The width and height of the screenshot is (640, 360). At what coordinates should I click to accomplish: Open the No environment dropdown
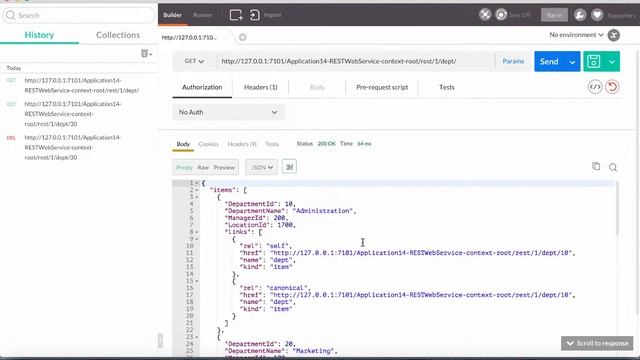(x=576, y=35)
